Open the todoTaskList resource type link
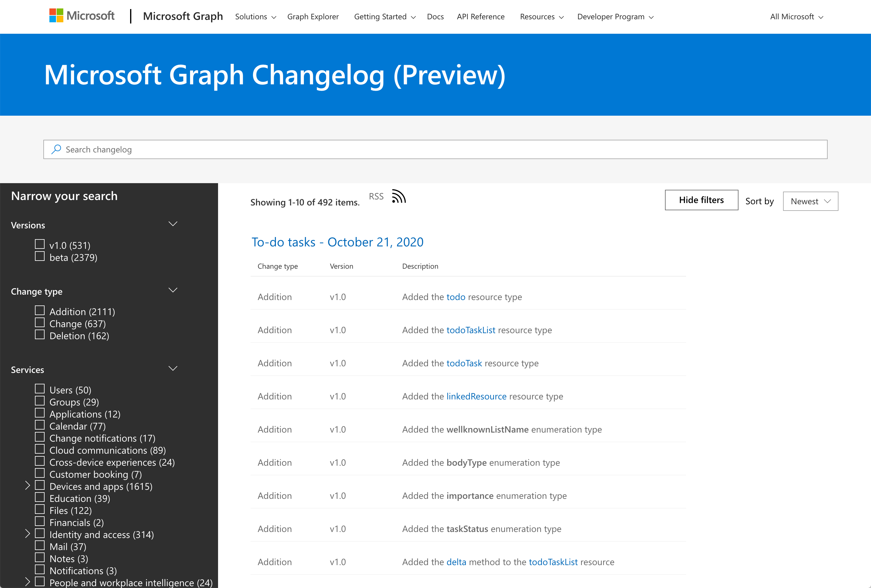 tap(471, 330)
